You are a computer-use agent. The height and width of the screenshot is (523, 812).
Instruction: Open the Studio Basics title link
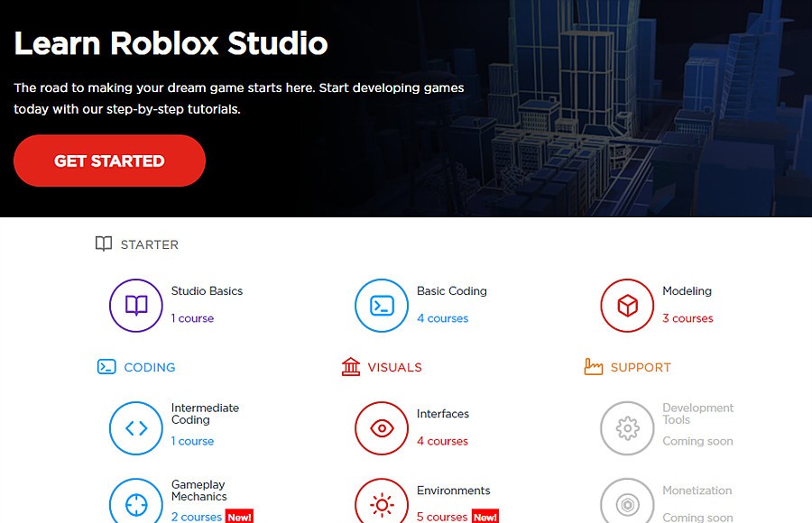(208, 291)
